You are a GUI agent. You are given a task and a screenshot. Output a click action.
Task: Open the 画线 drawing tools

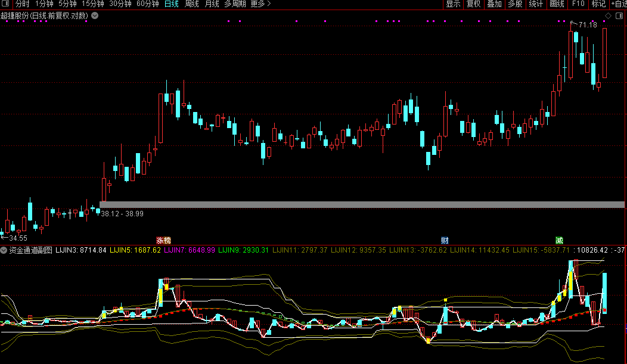coord(556,4)
